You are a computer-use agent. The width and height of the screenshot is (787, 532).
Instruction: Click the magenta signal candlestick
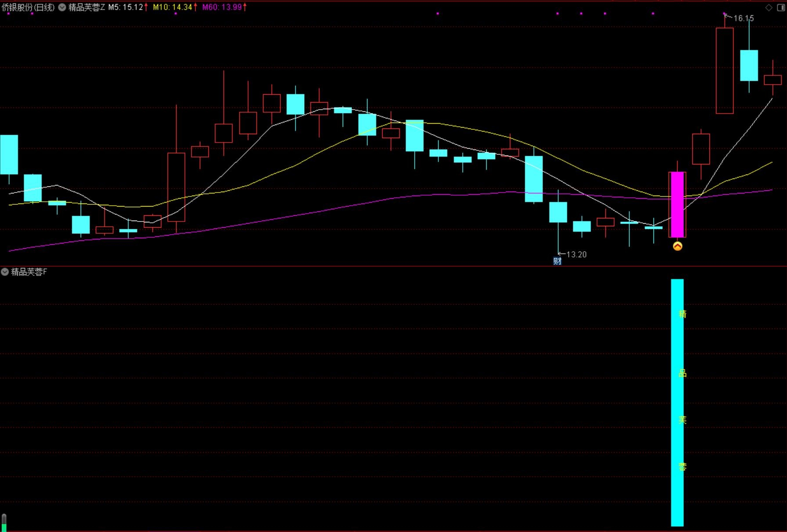pos(677,204)
